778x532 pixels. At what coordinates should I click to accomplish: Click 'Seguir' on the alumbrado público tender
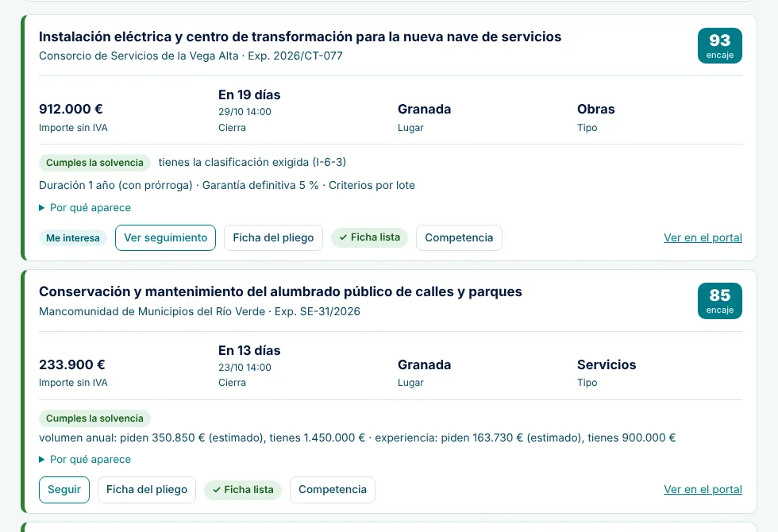64,490
